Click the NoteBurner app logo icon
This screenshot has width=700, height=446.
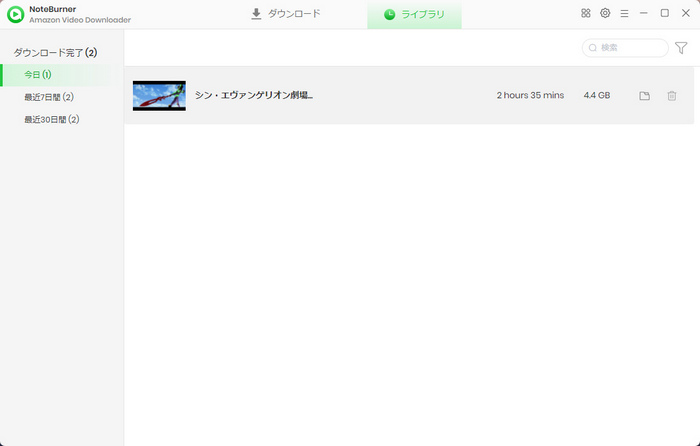15,14
